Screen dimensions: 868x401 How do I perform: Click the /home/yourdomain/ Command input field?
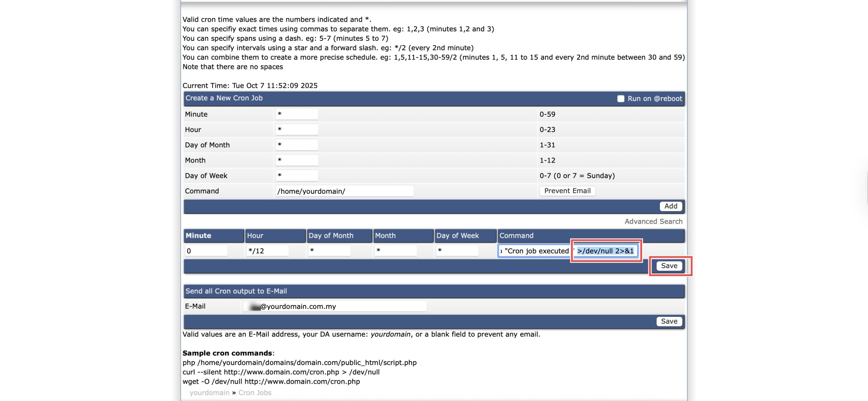pos(344,191)
